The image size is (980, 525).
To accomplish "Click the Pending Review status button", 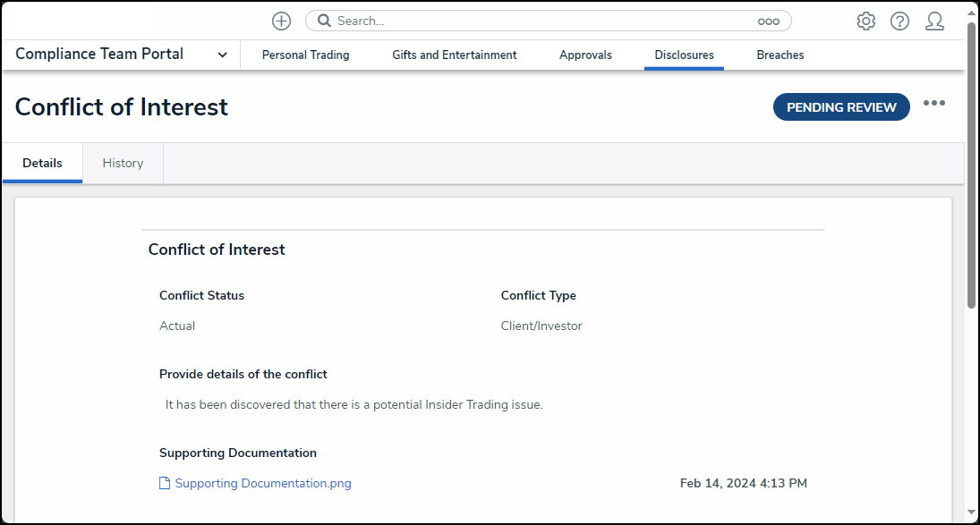I will [840, 107].
